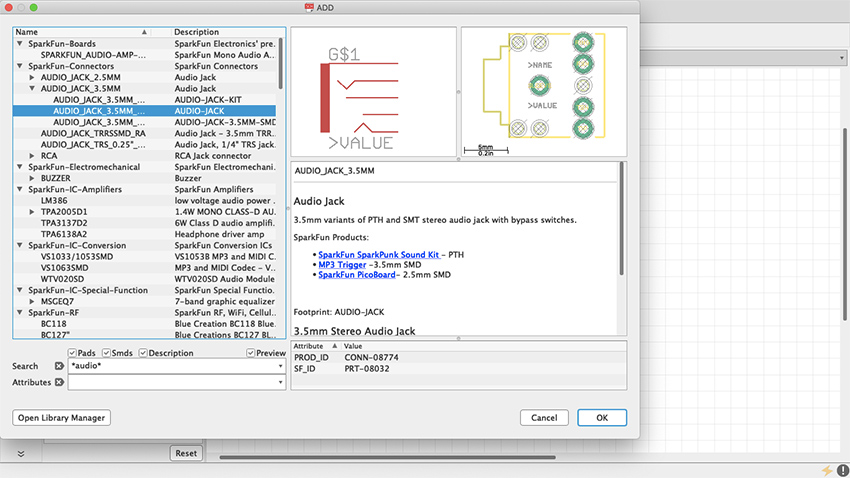The height and width of the screenshot is (478, 850).
Task: Select the TPA6138A2 device row
Action: (x=144, y=234)
